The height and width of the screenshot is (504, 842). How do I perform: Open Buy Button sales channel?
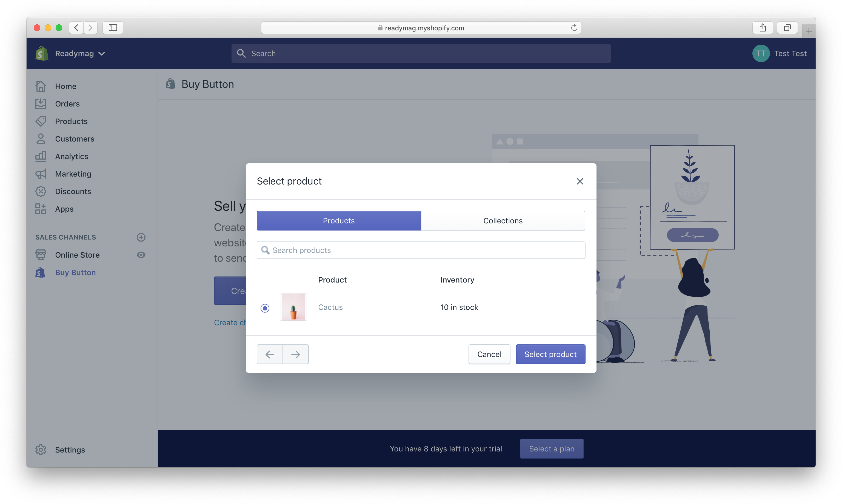pos(75,272)
